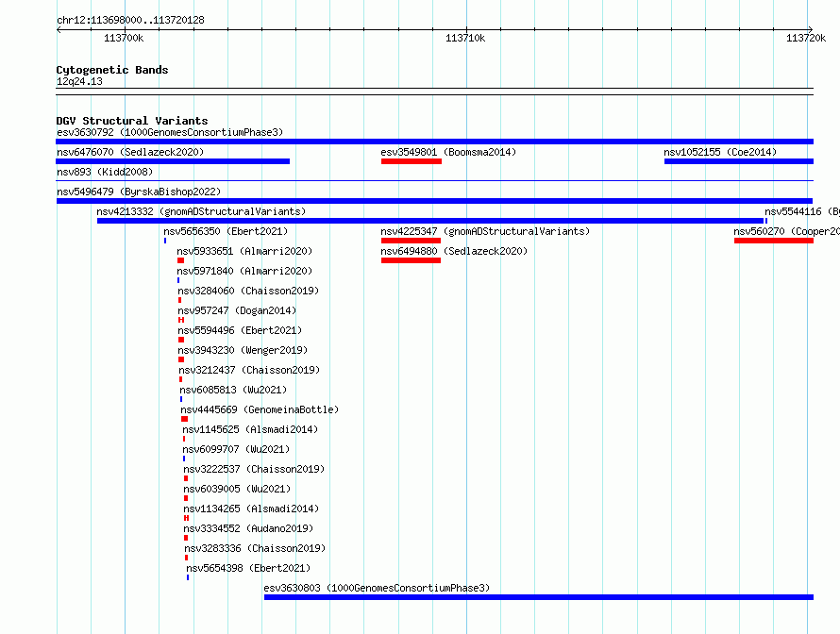Image resolution: width=840 pixels, height=634 pixels.
Task: Open esv3549801 (Boomsma2014) variant label
Action: 448,152
